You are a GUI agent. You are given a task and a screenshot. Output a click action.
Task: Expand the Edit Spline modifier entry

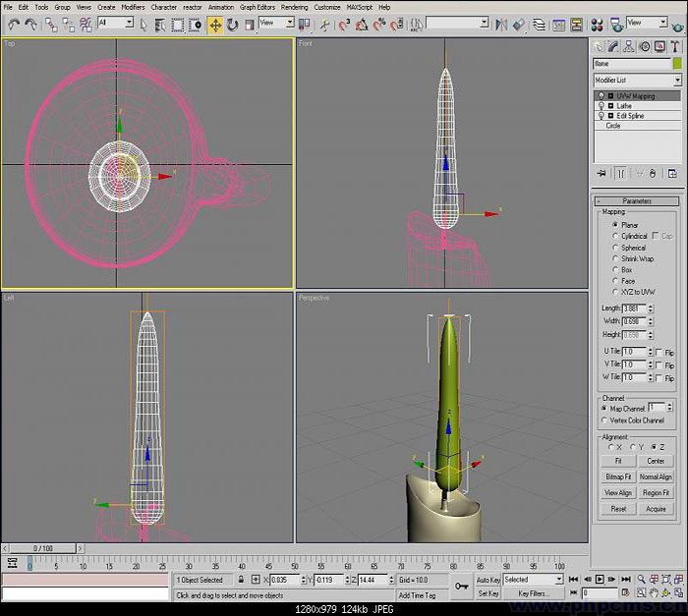point(610,116)
